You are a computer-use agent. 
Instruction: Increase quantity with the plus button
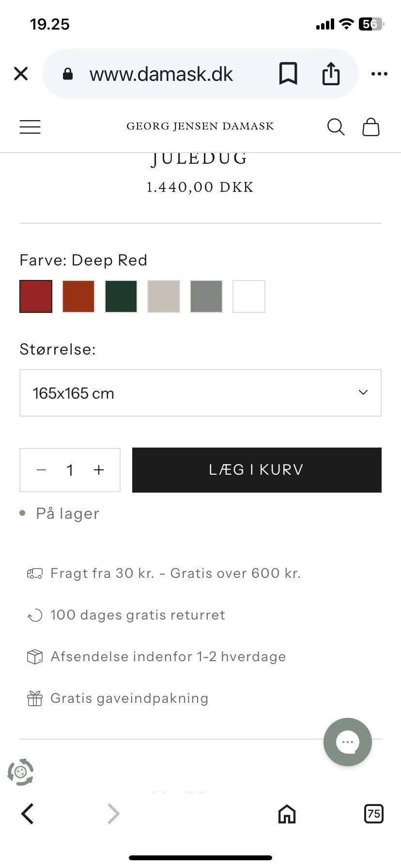[99, 470]
